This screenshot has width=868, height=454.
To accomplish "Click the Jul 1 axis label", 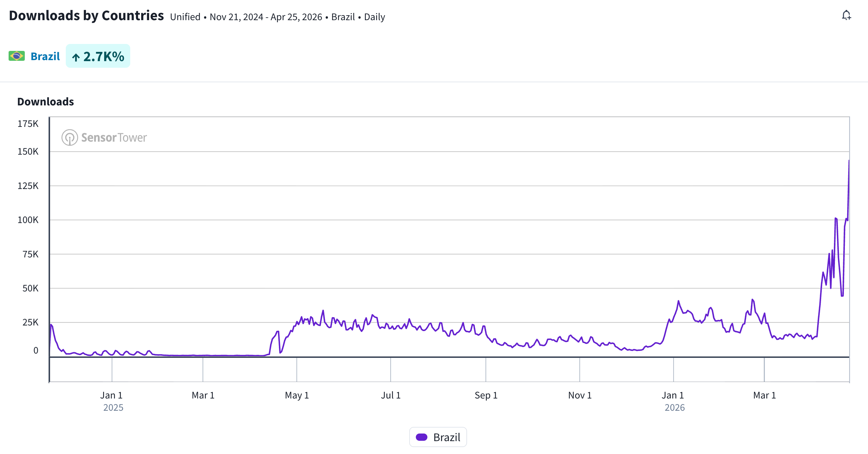I will point(390,396).
